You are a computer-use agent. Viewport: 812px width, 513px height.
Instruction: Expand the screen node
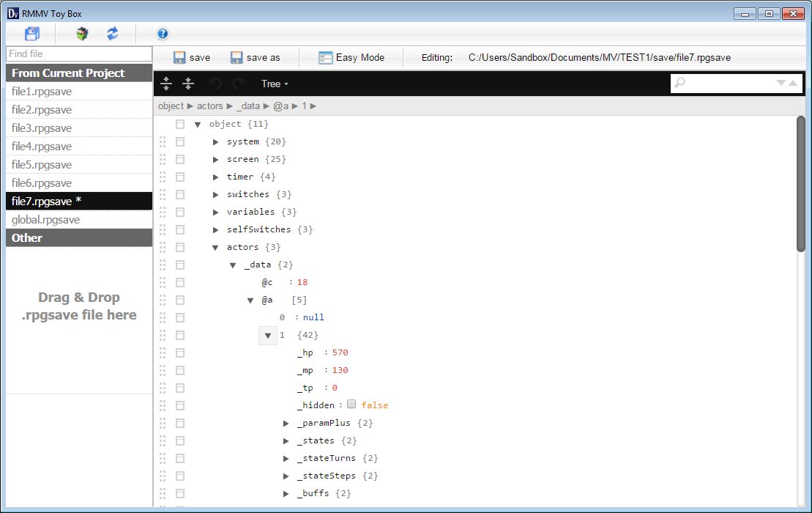[x=215, y=160]
